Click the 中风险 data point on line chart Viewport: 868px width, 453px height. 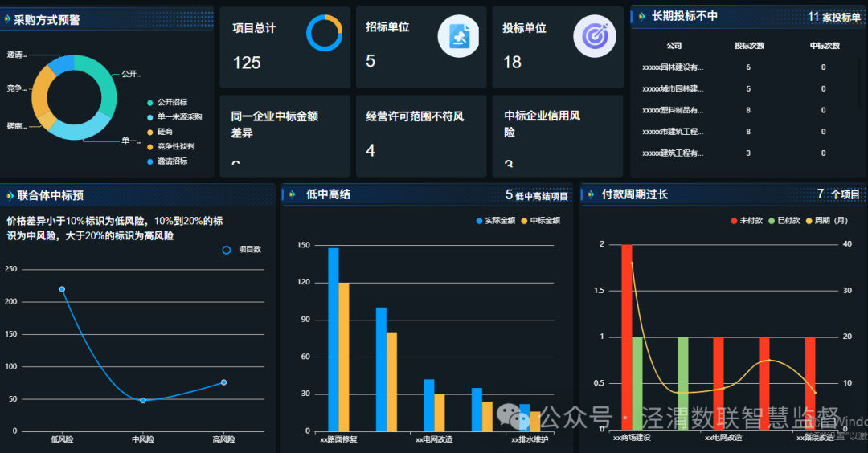pos(143,401)
